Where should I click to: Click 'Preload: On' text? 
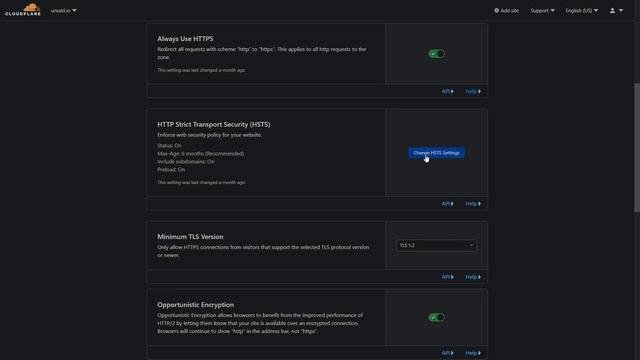click(x=171, y=169)
